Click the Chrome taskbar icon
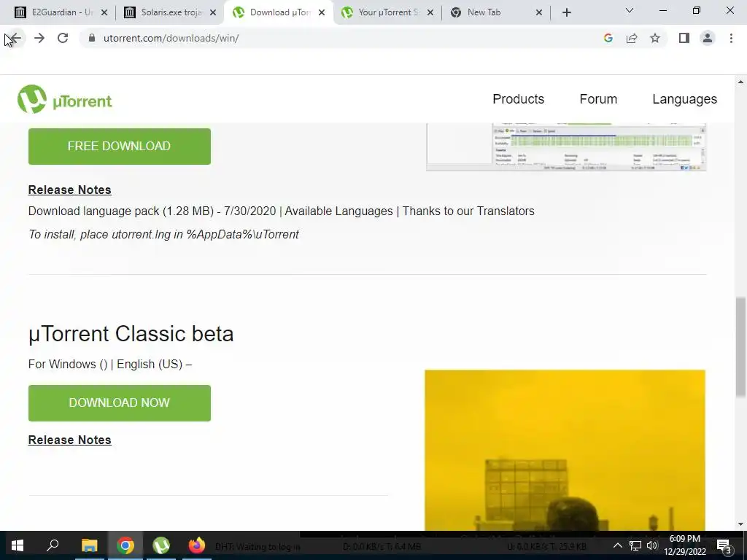This screenshot has width=747, height=560. [x=125, y=545]
